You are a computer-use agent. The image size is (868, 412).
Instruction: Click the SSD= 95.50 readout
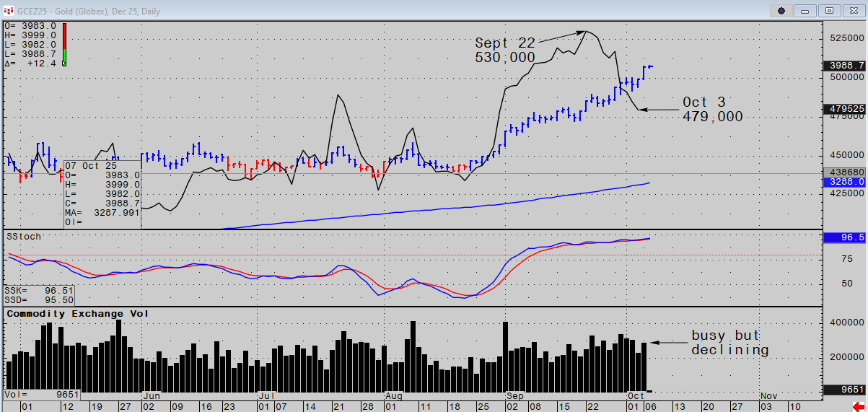pyautogui.click(x=39, y=299)
